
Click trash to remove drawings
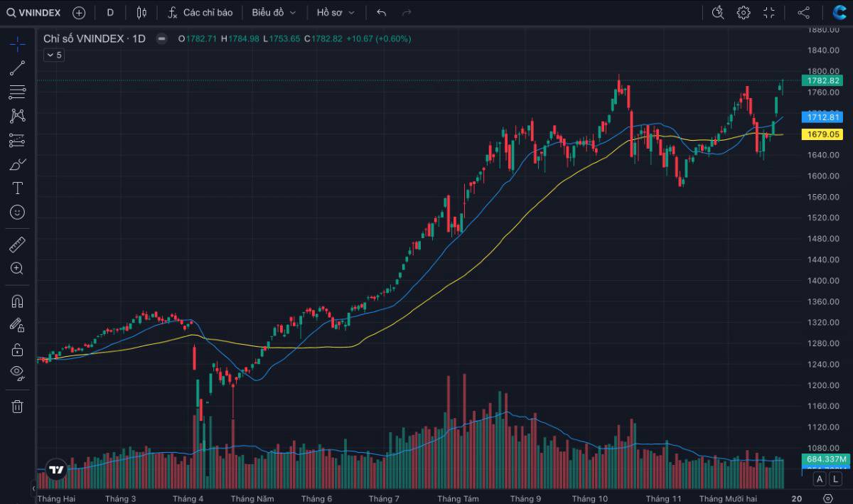[18, 406]
